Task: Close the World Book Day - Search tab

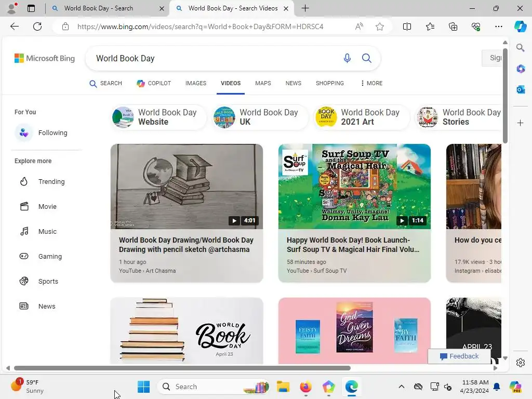Action: (162, 8)
